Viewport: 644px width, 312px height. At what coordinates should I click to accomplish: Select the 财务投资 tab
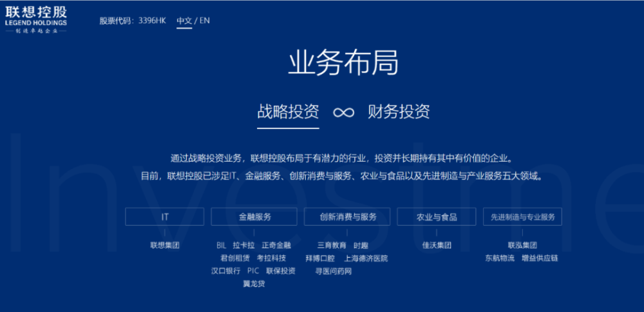(399, 112)
